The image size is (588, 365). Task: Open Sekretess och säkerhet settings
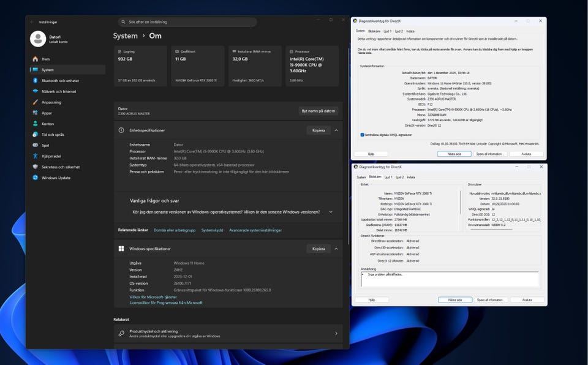(60, 167)
